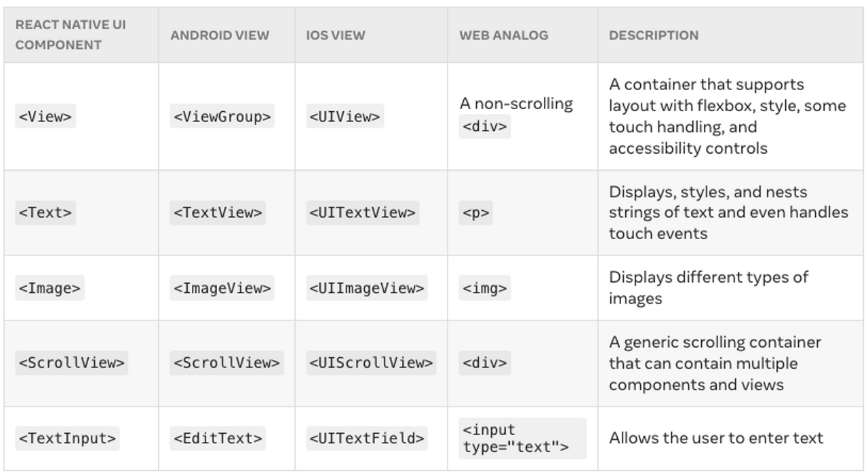Screen dimensions: 868x475
Task: Click the <EditText> Android view tag
Action: [x=218, y=438]
